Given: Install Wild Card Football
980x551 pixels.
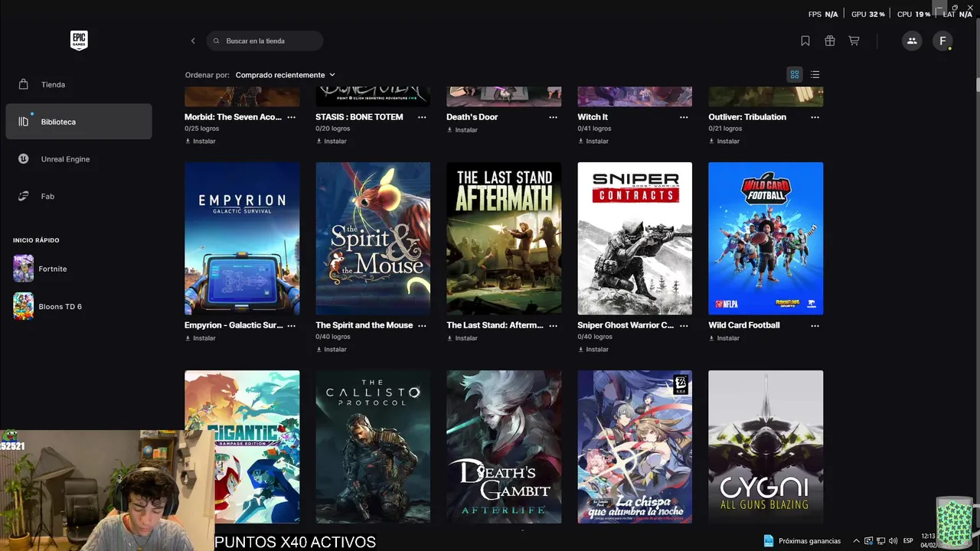Looking at the screenshot, I should (724, 338).
